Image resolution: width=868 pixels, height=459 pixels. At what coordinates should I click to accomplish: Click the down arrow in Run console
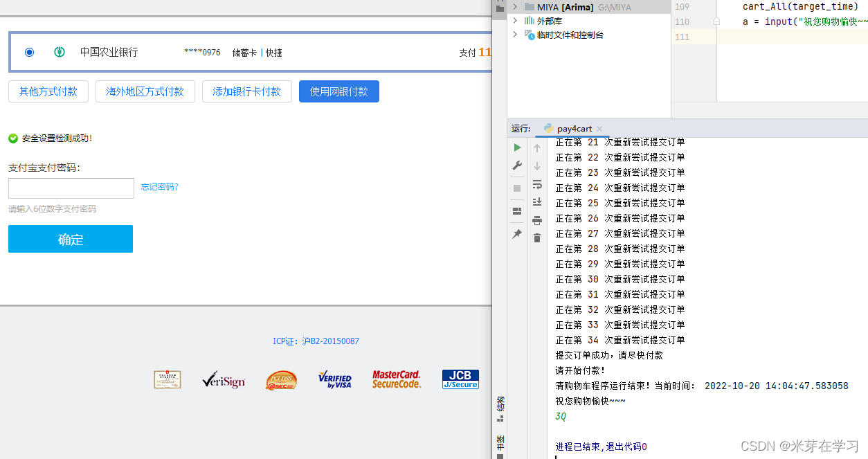(537, 166)
